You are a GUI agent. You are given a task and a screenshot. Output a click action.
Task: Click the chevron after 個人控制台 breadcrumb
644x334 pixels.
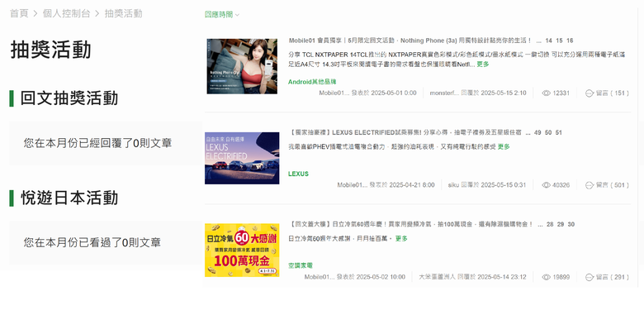click(97, 14)
